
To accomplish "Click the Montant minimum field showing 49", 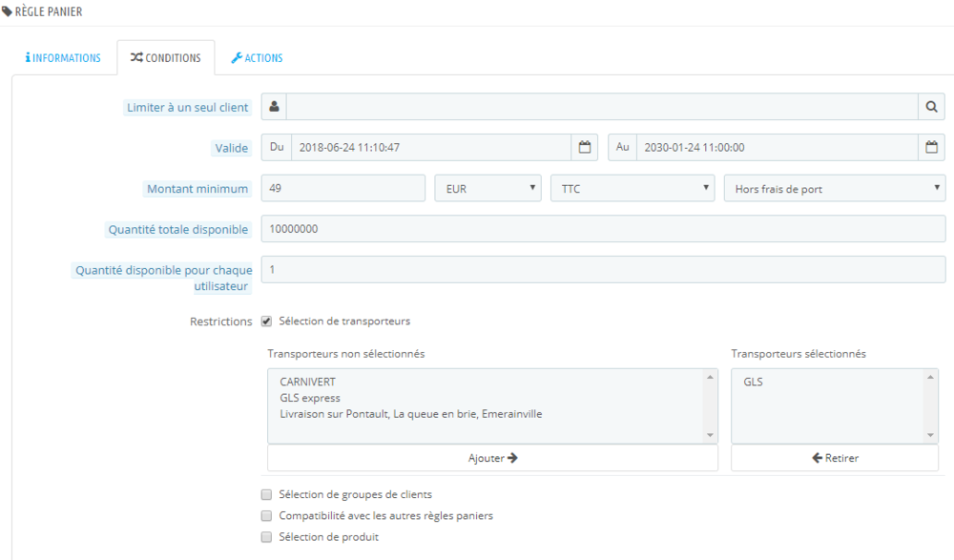I will pos(343,188).
